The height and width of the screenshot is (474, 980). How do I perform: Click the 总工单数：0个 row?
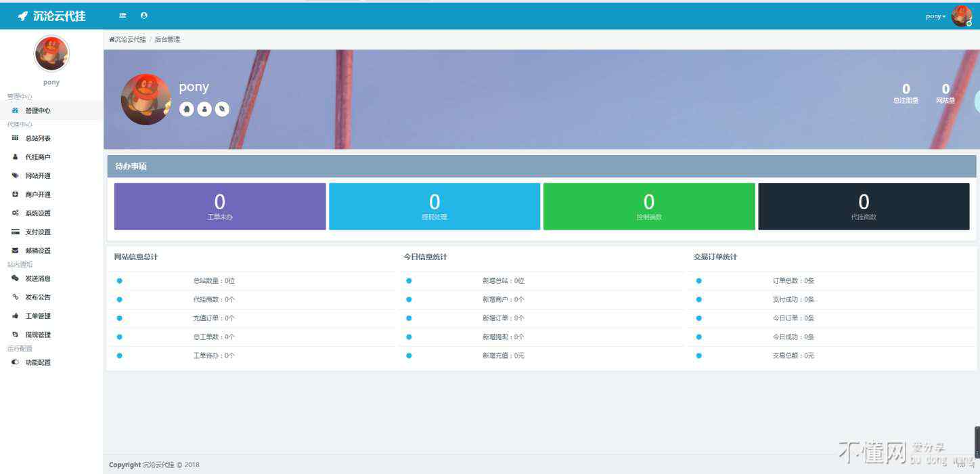tap(252, 337)
